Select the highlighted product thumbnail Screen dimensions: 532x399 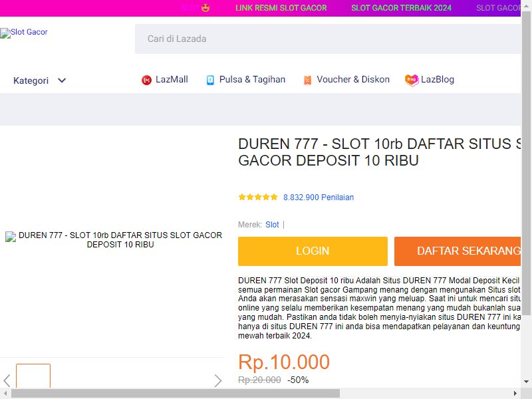pos(33,376)
